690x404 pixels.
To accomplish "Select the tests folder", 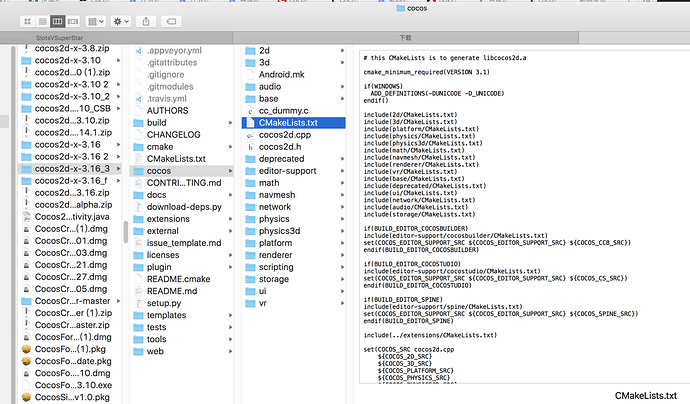I will [x=182, y=327].
